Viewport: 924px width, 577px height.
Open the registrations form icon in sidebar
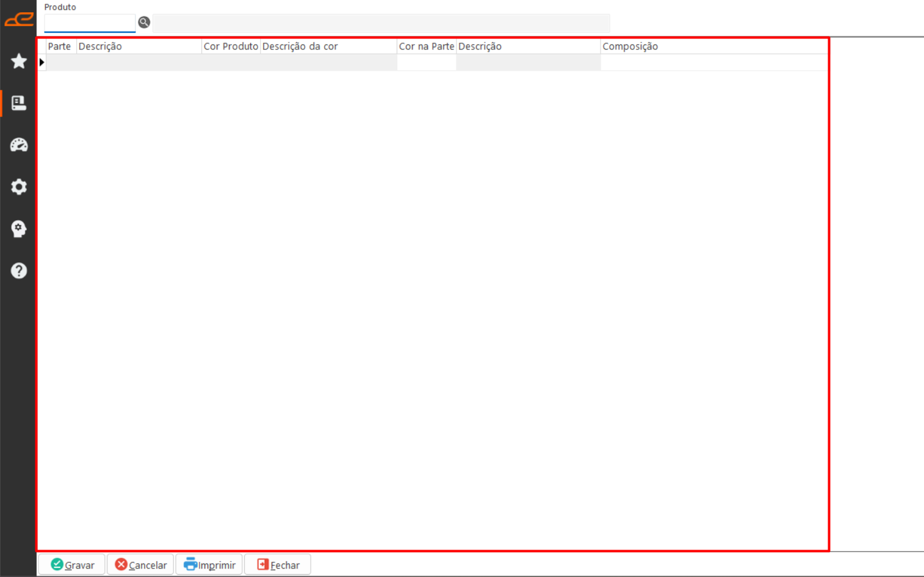pos(19,103)
